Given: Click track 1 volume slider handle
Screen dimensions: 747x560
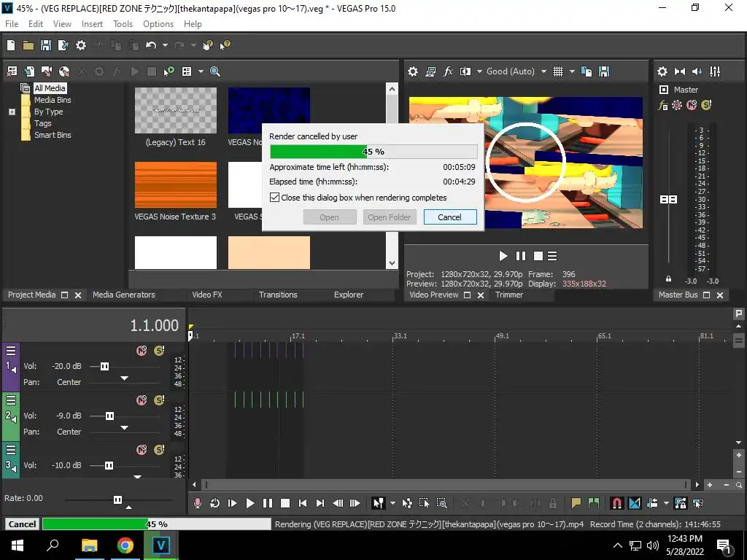Looking at the screenshot, I should (104, 366).
